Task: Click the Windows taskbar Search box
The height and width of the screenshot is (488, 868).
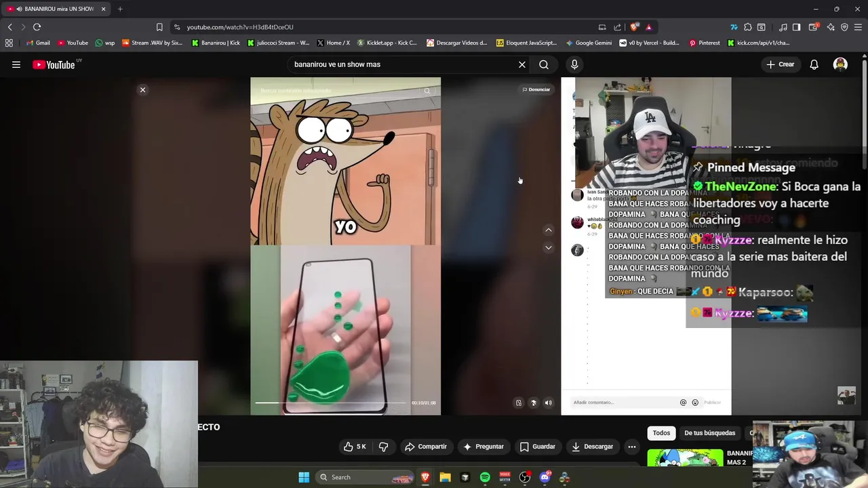Action: click(x=366, y=477)
